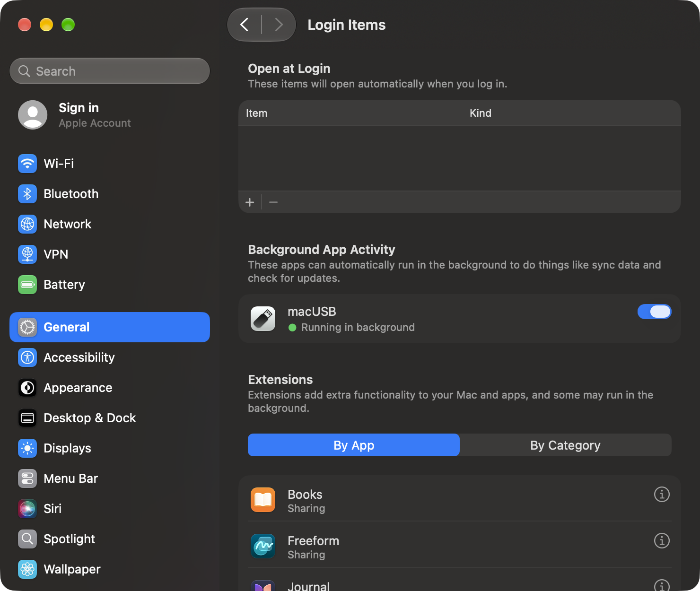Screen dimensions: 700x591
Task: Select the Wallpaper flower icon
Action: pos(27,569)
